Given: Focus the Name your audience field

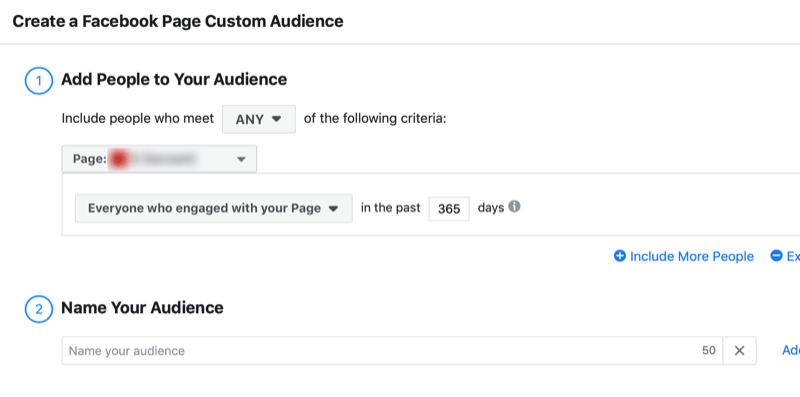Looking at the screenshot, I should click(x=392, y=351).
